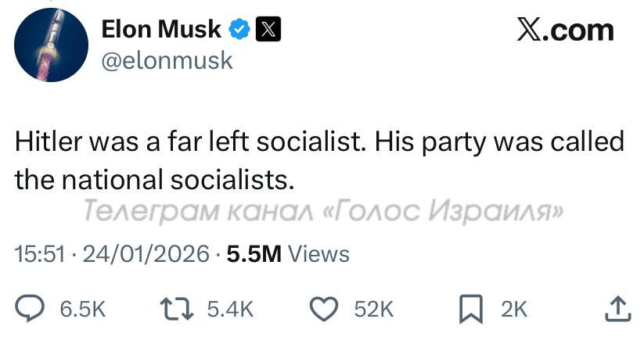Screen dimensions: 644x351
Task: Click the reply speech bubble icon
Action: (31, 310)
